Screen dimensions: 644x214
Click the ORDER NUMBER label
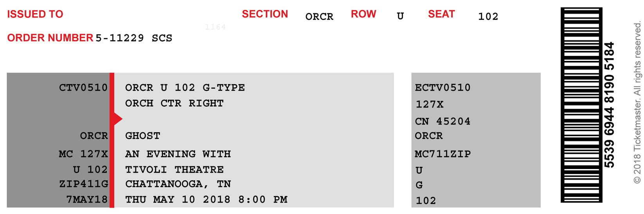(x=50, y=38)
